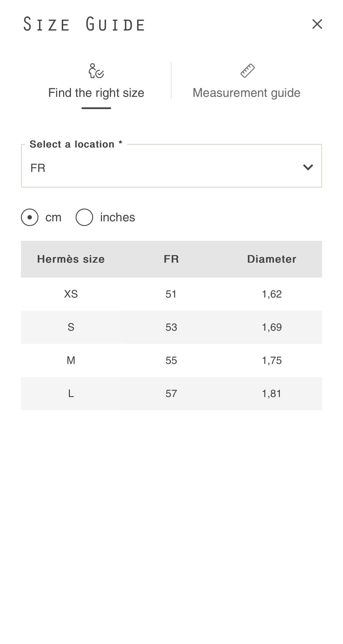The height and width of the screenshot is (644, 343).
Task: Open the Select a location combo box
Action: [x=163, y=167]
